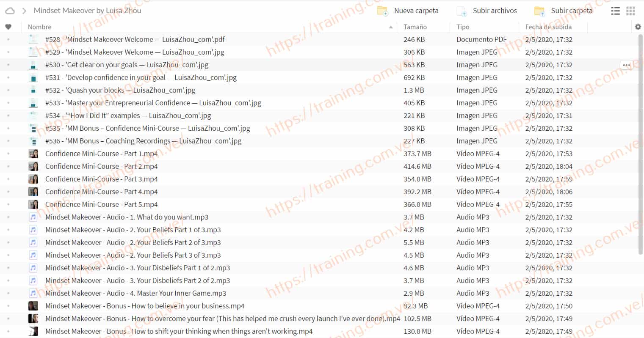This screenshot has height=338, width=644.
Task: Select Bonus - How to believe in your business.mp4
Action: click(145, 306)
